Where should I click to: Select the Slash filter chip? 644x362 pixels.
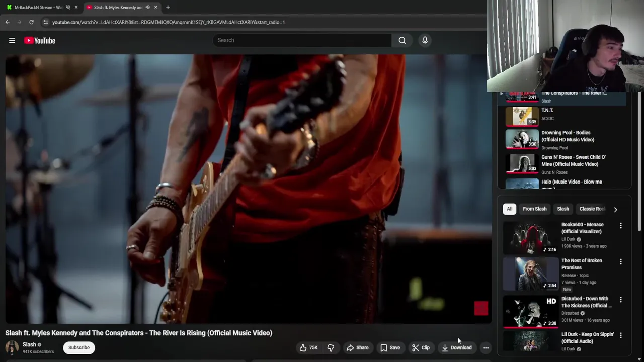point(563,209)
